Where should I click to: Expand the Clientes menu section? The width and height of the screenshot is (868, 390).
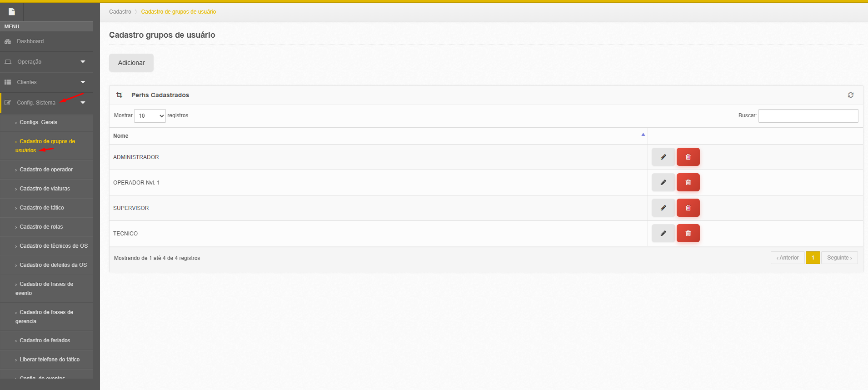tap(46, 82)
